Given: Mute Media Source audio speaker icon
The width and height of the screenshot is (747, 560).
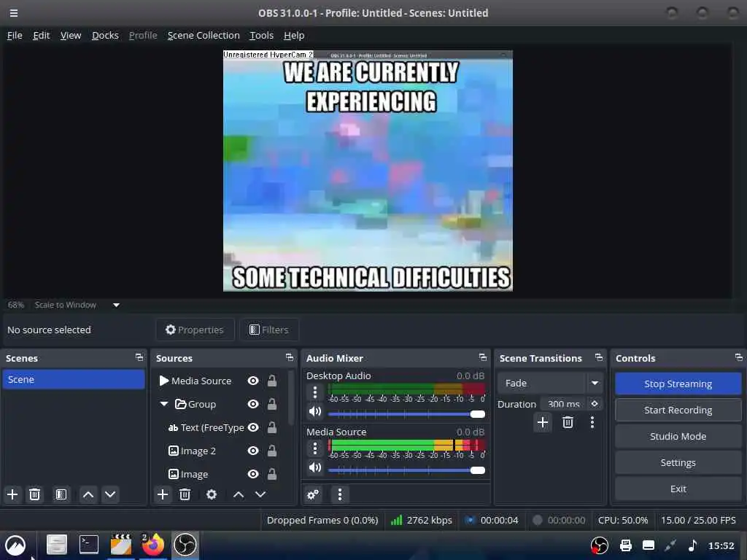Looking at the screenshot, I should click(315, 467).
